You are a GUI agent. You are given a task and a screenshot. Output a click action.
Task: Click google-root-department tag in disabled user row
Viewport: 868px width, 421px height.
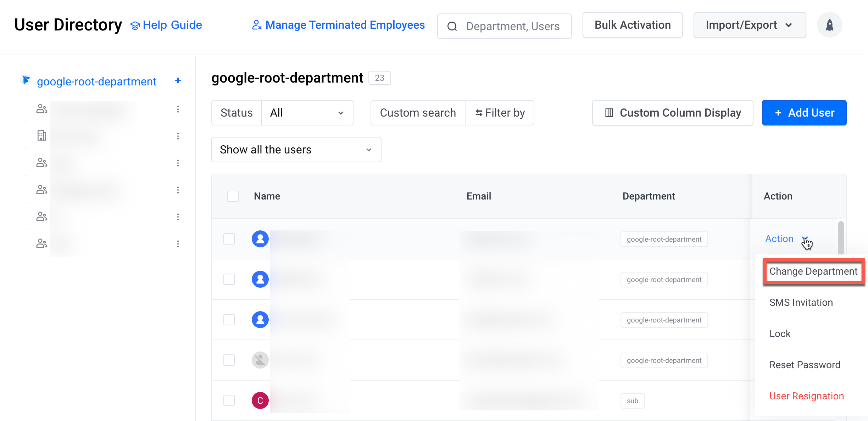click(x=664, y=360)
